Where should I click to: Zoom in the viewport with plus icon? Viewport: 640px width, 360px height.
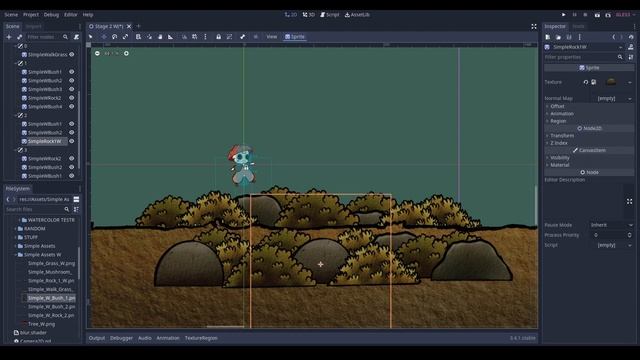(x=126, y=53)
